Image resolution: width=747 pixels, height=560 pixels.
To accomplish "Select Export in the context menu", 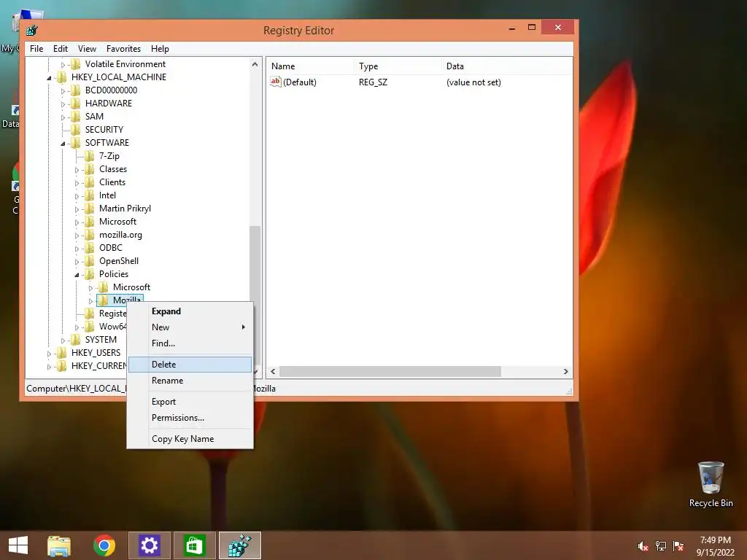I will pyautogui.click(x=190, y=402).
